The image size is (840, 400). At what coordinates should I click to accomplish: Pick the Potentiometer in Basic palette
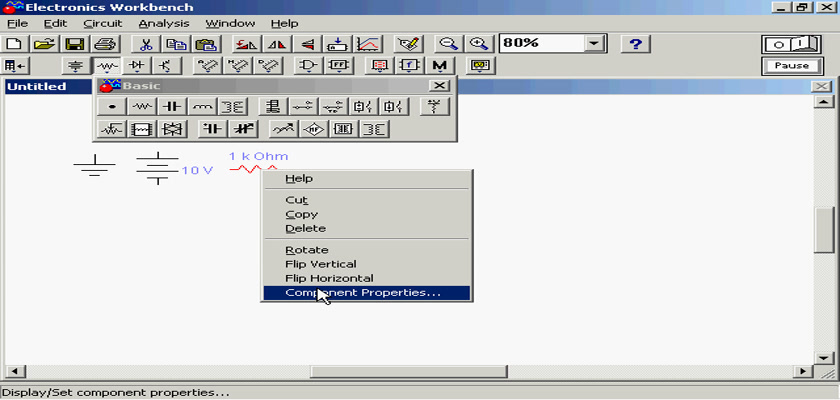(x=111, y=129)
